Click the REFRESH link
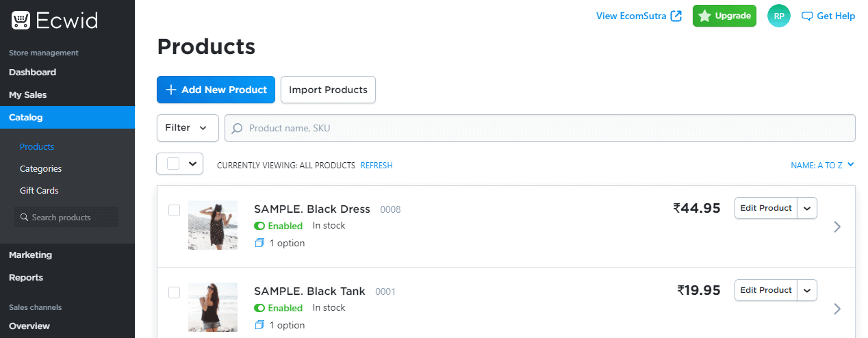Screen dimensions: 868x338 (376, 166)
